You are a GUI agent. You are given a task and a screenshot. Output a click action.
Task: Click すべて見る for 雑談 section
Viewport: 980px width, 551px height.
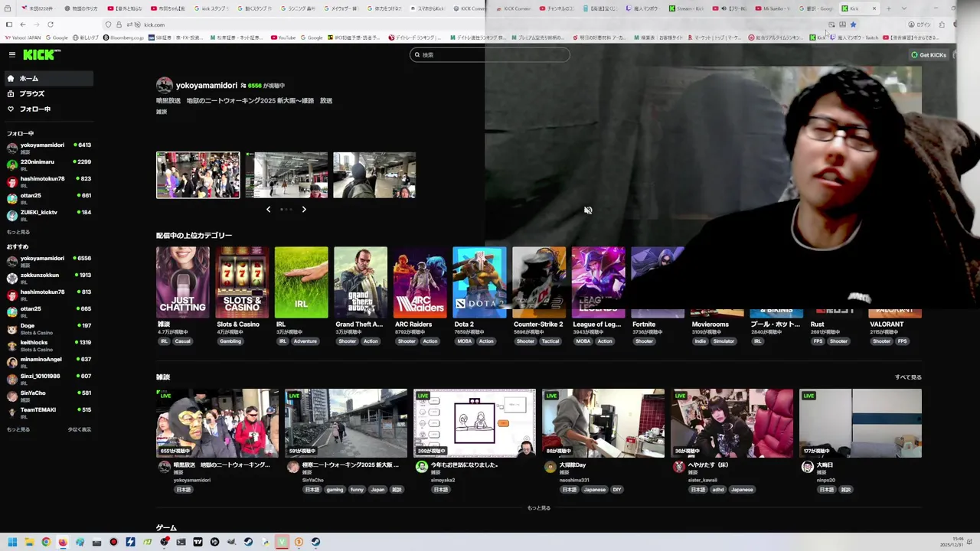[908, 377]
